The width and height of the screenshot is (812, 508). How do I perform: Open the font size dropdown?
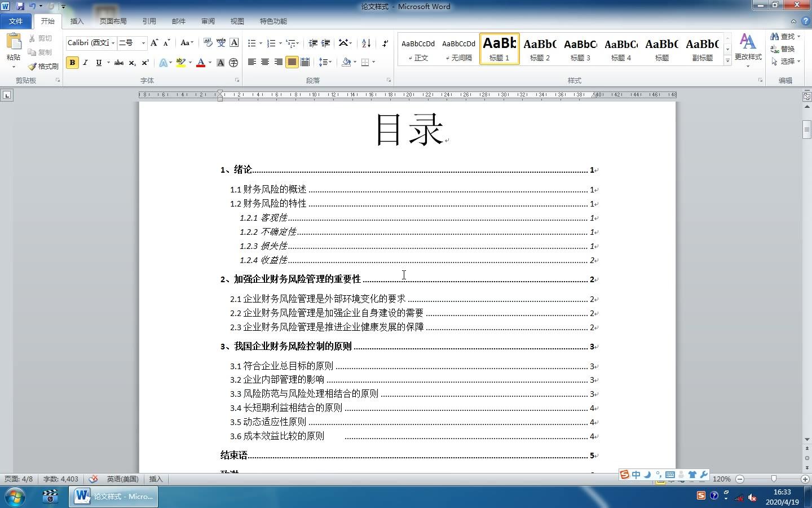point(143,43)
